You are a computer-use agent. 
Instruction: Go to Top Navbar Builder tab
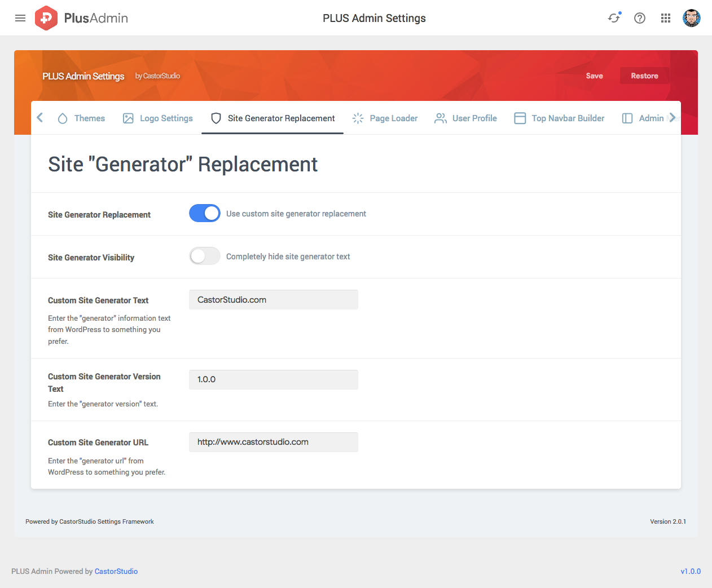[x=559, y=118]
